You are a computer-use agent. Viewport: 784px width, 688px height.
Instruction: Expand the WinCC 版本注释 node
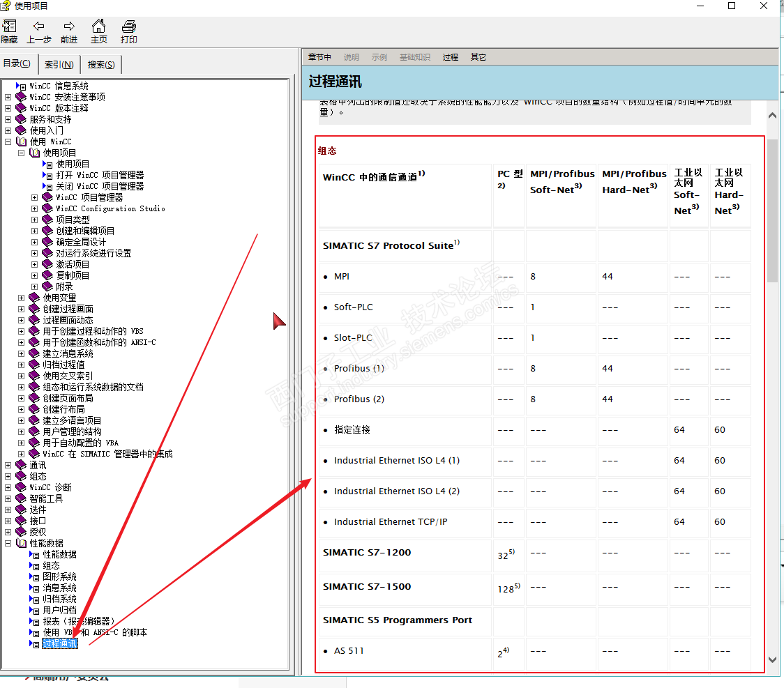tap(8, 108)
